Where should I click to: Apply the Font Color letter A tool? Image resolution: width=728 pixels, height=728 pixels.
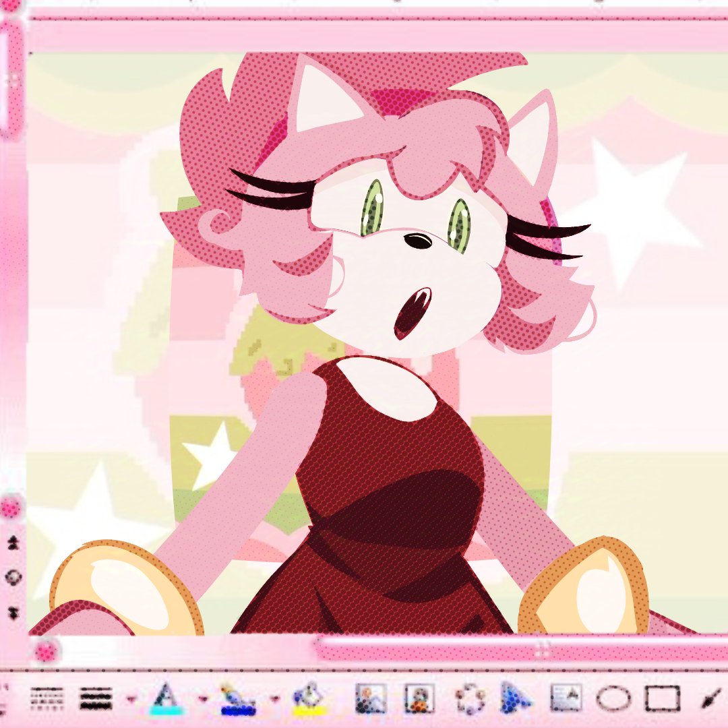tap(166, 698)
